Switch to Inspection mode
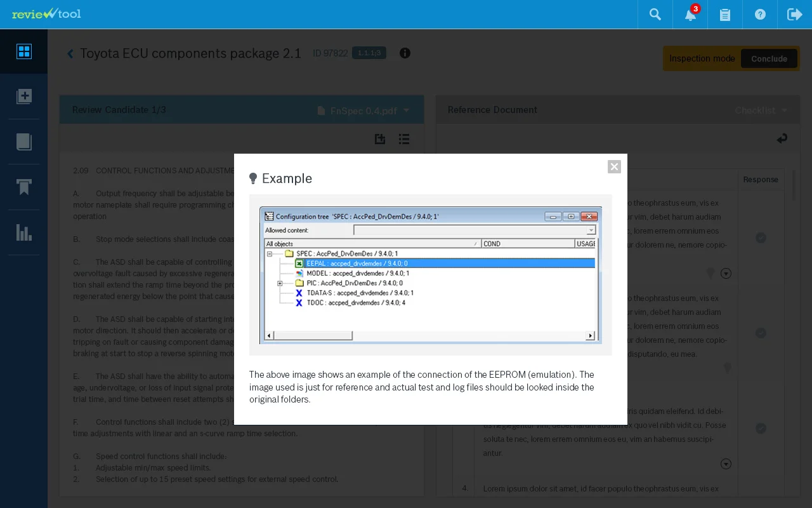812x508 pixels. 702,58
